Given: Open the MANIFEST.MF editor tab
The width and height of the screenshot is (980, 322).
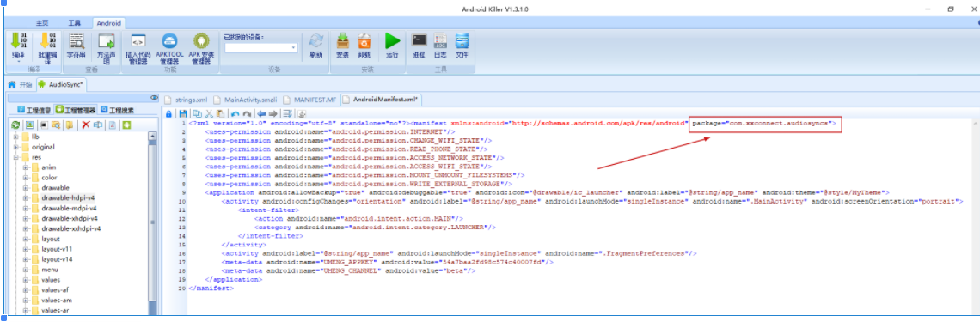Looking at the screenshot, I should pyautogui.click(x=309, y=100).
